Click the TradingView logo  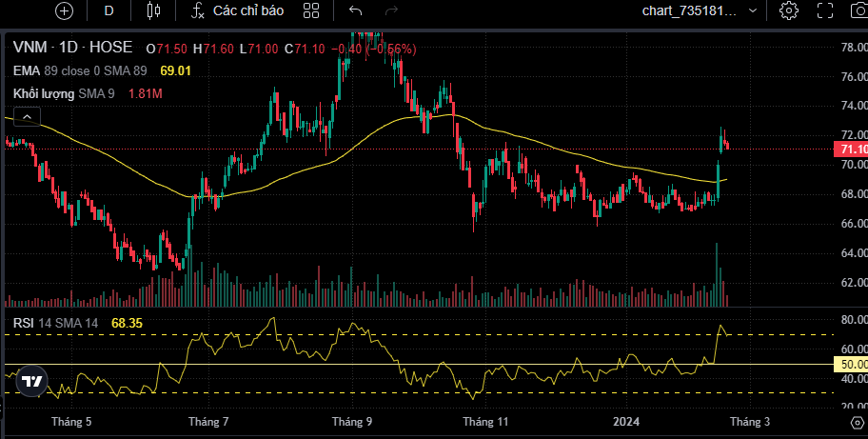[x=31, y=382]
